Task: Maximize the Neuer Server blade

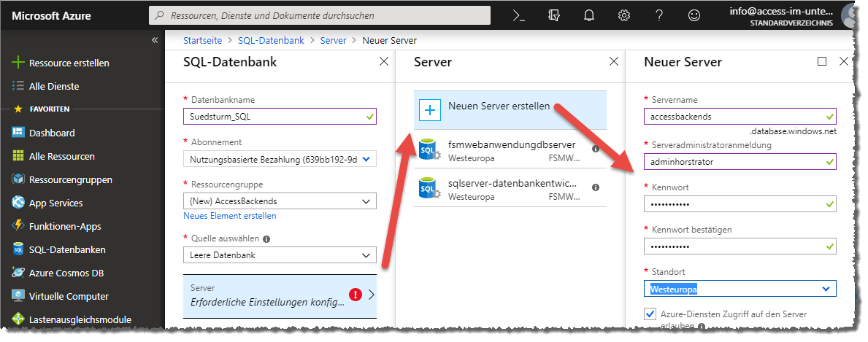Action: pos(822,61)
